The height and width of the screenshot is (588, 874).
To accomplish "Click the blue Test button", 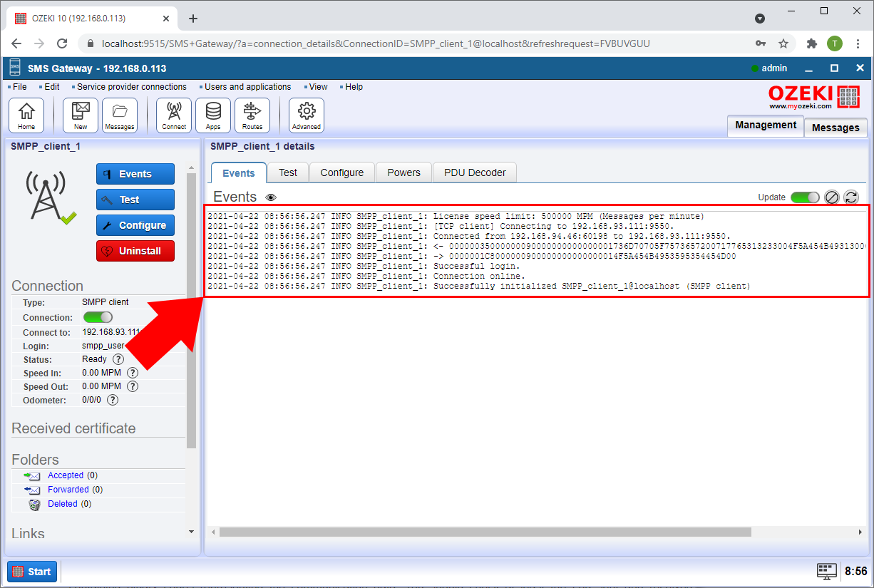I will (135, 200).
